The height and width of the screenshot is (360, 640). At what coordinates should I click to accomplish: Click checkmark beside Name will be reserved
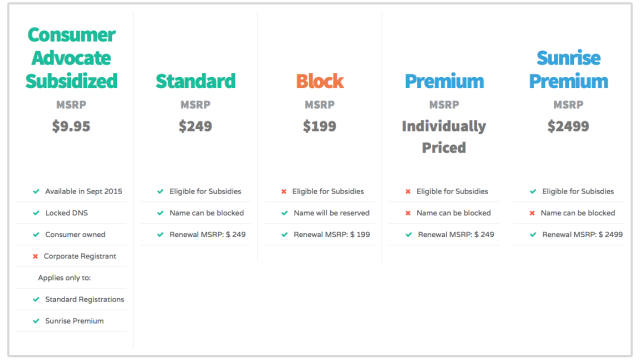tap(284, 213)
